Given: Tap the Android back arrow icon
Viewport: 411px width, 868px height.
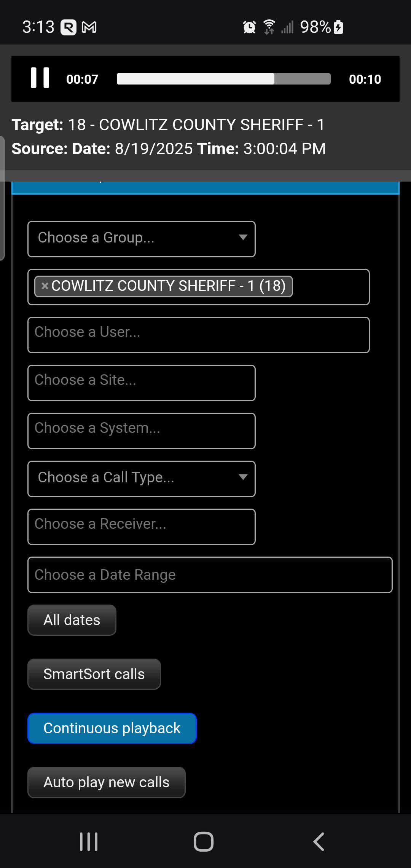Looking at the screenshot, I should click(319, 841).
